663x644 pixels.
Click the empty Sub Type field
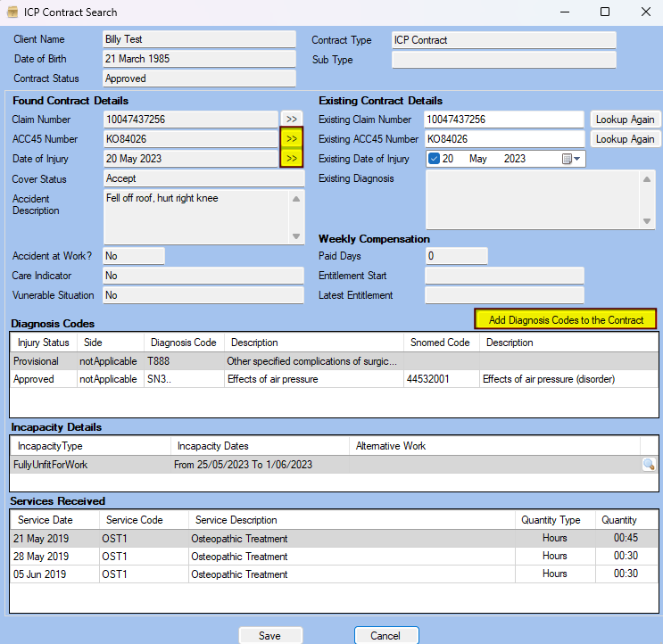[503, 60]
